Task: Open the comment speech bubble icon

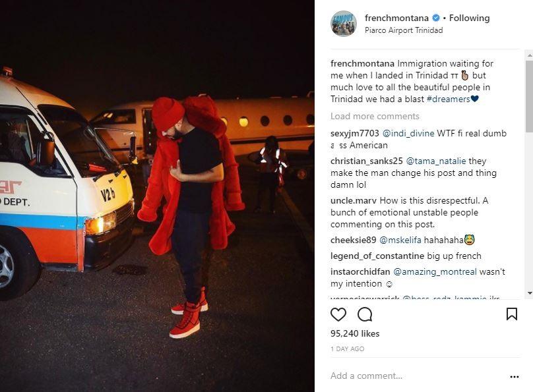Action: coord(365,314)
